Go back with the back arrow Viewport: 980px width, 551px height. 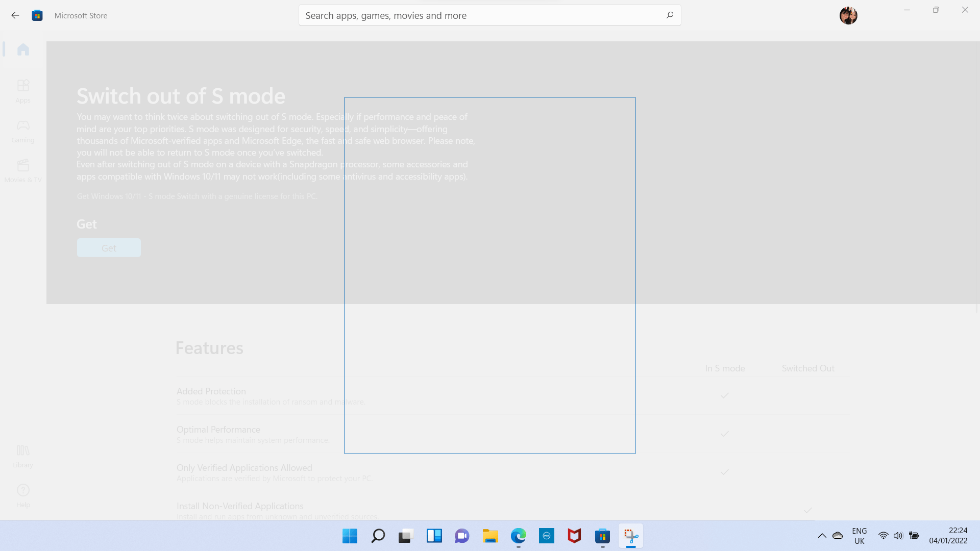click(x=15, y=15)
